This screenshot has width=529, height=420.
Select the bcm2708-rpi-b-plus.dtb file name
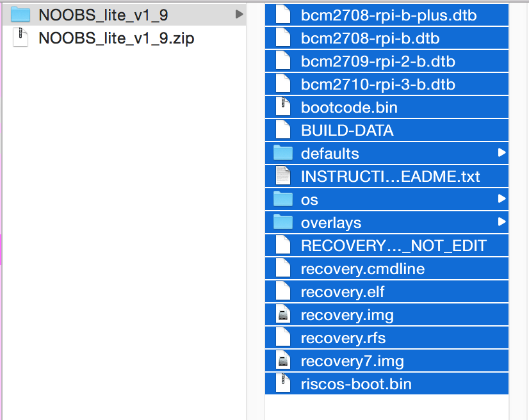tap(388, 15)
